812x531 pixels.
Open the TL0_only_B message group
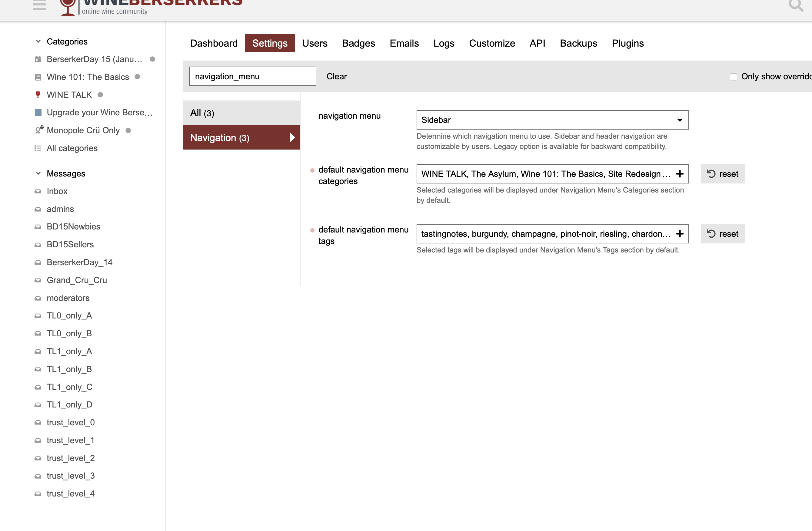[69, 334]
